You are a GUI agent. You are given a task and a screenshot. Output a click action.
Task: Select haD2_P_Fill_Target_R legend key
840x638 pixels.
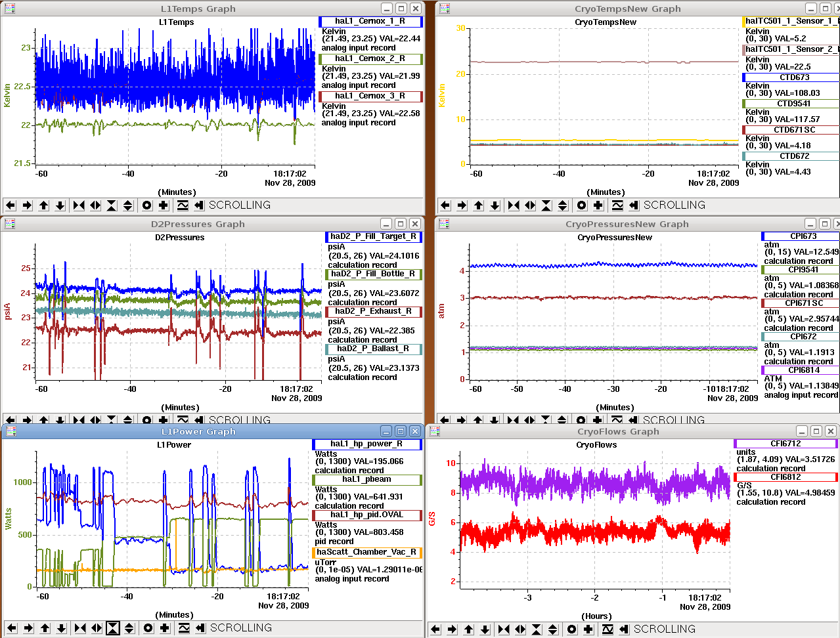pos(374,237)
